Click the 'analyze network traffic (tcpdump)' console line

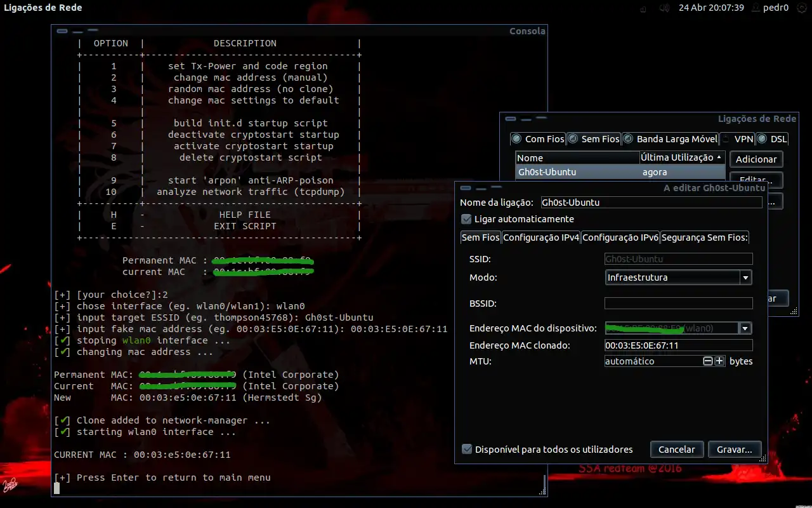click(x=251, y=192)
